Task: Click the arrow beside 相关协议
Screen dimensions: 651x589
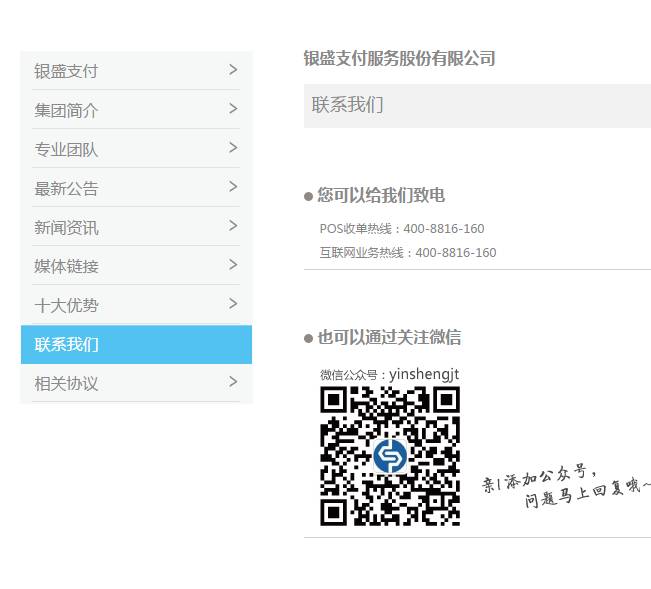Action: (233, 382)
